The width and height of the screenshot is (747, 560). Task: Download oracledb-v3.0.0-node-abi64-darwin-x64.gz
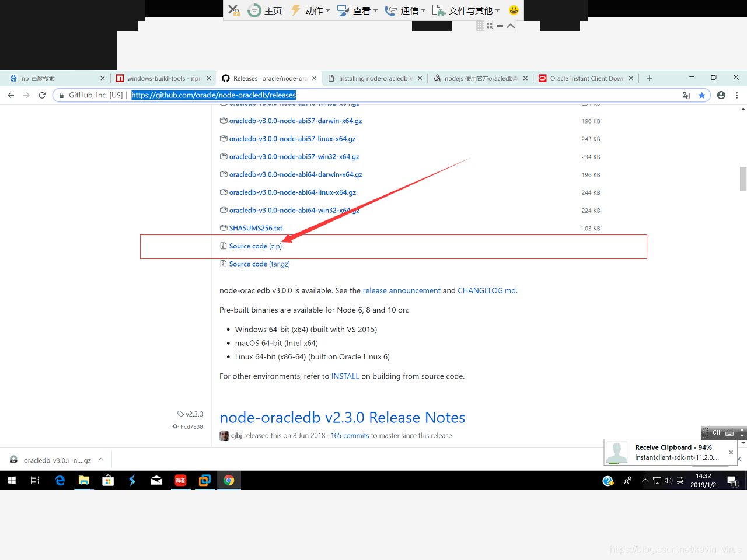[x=296, y=174]
